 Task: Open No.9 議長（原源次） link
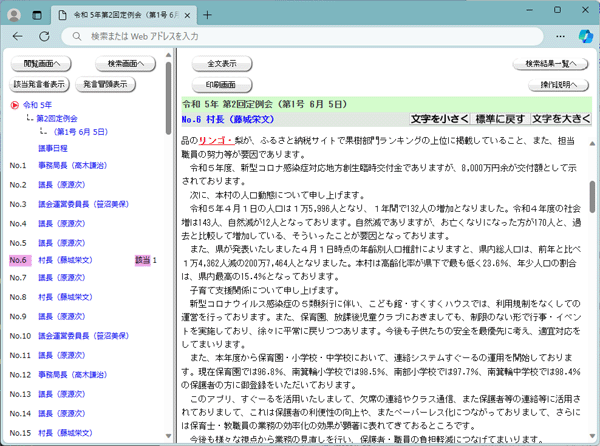(62, 316)
